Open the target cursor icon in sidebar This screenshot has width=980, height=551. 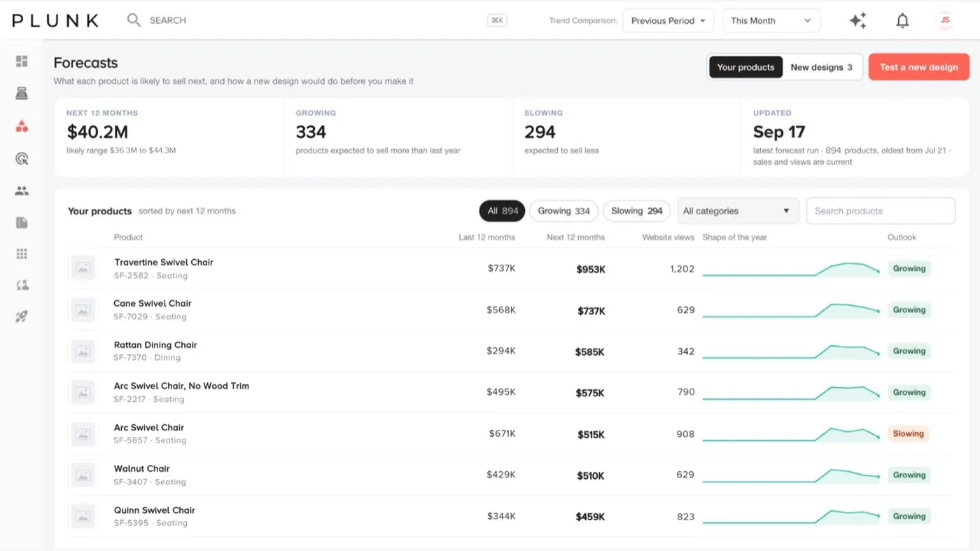(22, 159)
